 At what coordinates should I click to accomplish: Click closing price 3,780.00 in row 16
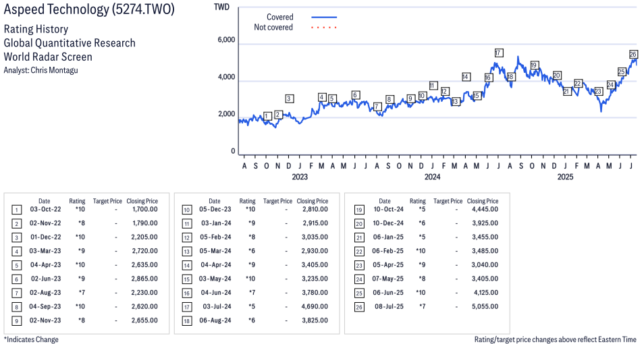pyautogui.click(x=315, y=293)
